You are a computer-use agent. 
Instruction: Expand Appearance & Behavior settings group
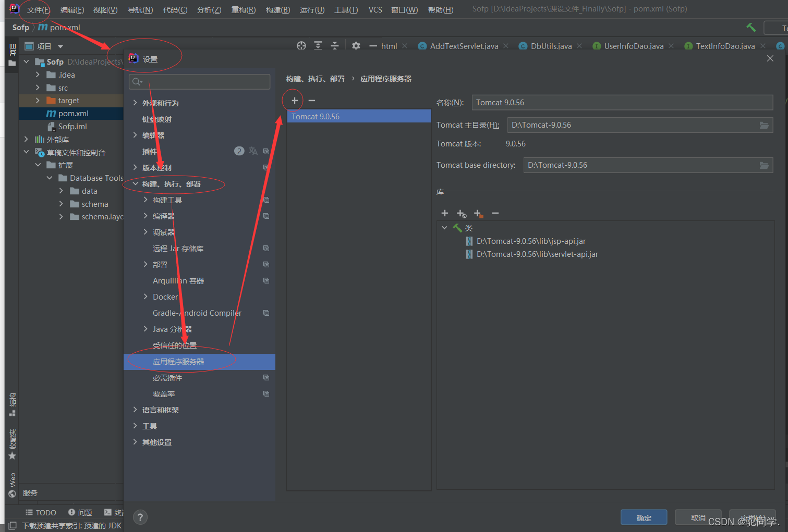point(135,103)
